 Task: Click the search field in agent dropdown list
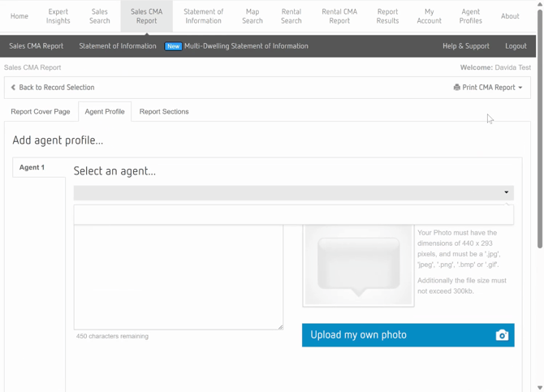(293, 215)
